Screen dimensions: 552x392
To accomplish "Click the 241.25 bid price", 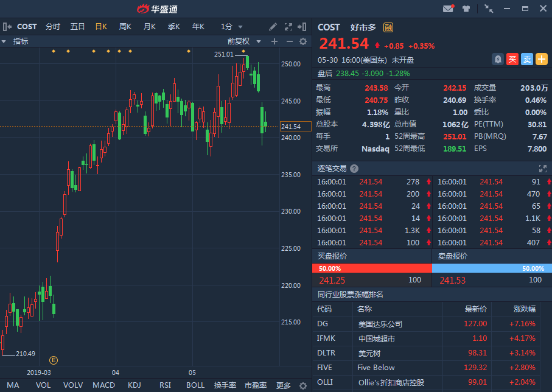I will click(332, 281).
